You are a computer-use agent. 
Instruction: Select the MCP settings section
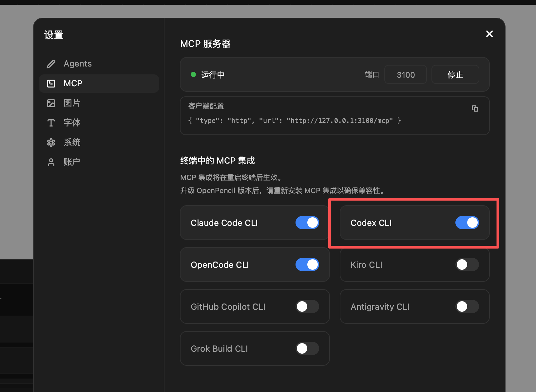click(99, 83)
